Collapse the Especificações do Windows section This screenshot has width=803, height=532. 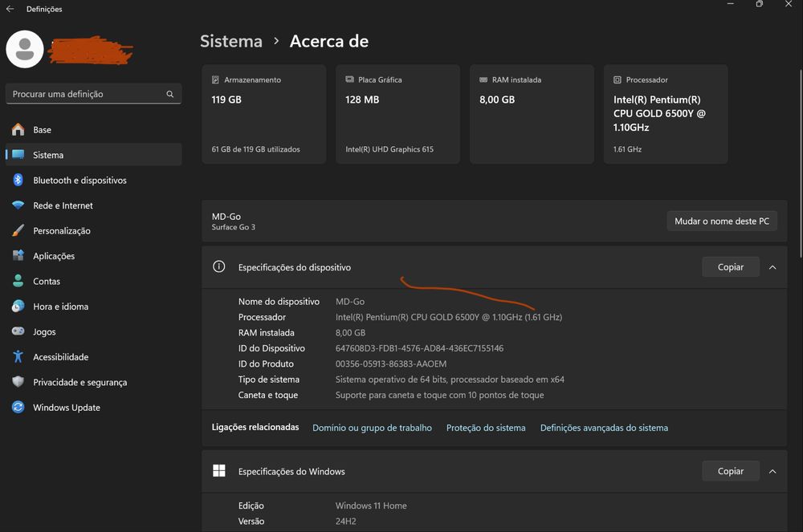[x=772, y=471]
